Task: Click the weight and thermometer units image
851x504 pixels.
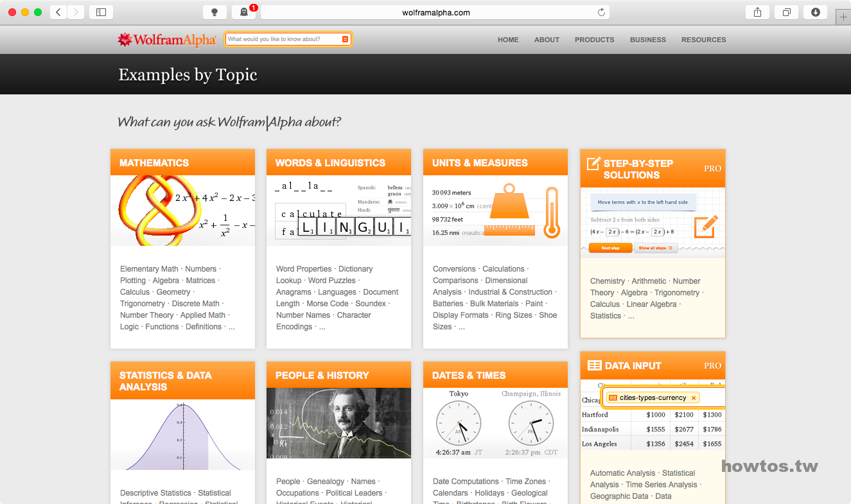Action: coord(495,211)
